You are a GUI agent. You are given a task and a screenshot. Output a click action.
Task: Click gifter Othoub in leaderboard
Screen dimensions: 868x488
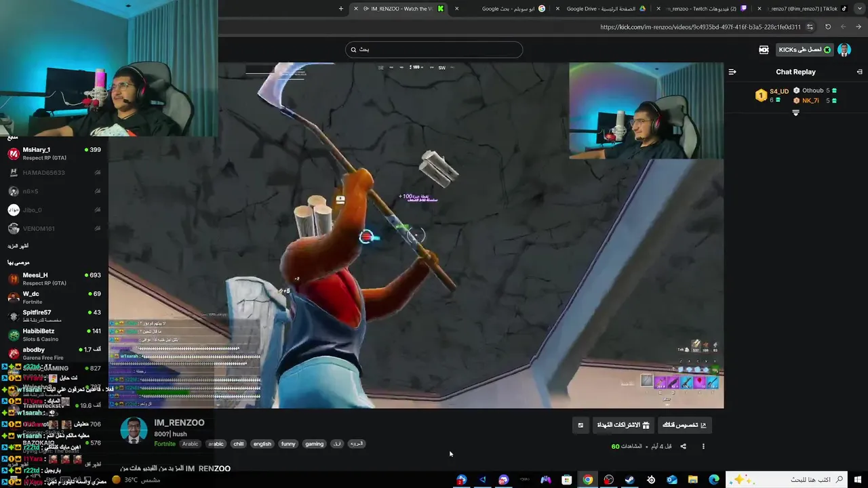click(x=812, y=91)
